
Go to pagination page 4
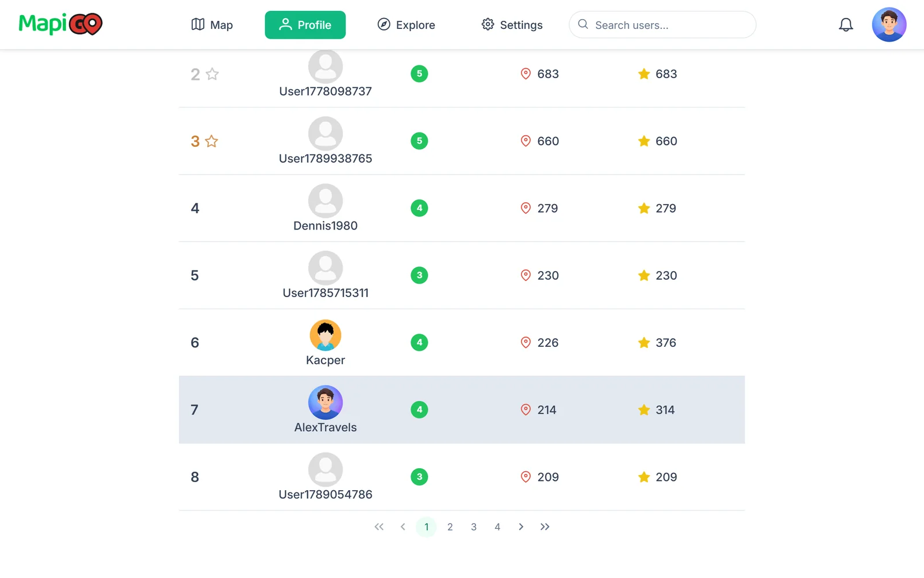[x=497, y=527]
